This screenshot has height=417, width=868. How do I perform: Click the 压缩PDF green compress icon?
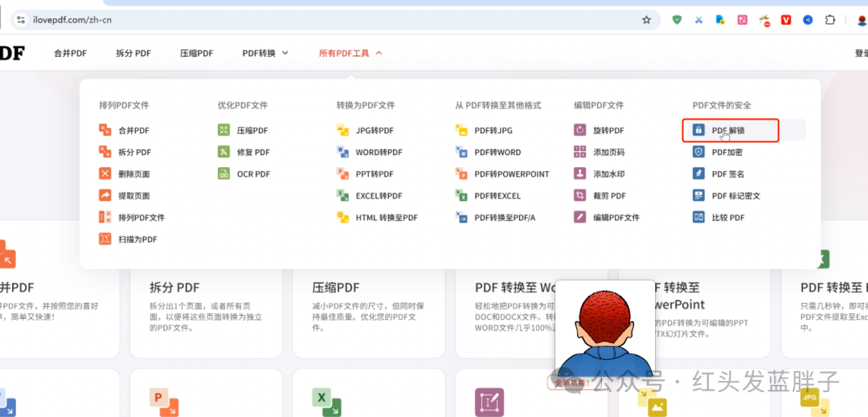point(223,130)
